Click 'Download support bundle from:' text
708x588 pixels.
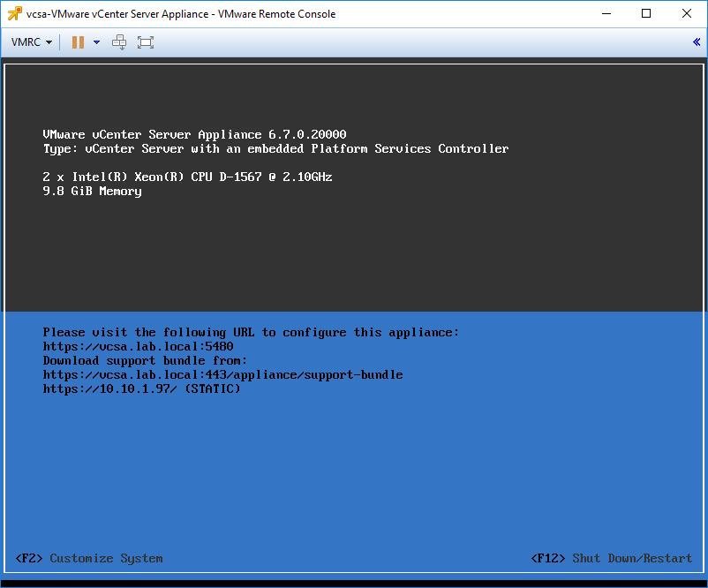pos(145,360)
